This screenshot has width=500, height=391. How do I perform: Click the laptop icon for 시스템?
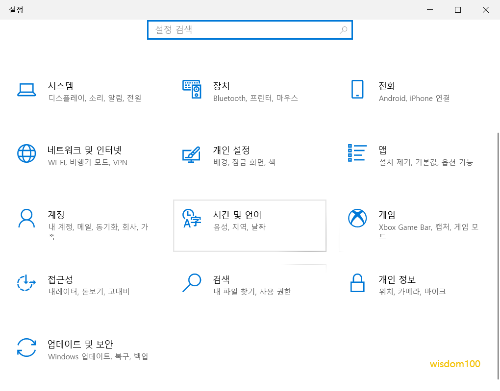tap(27, 90)
